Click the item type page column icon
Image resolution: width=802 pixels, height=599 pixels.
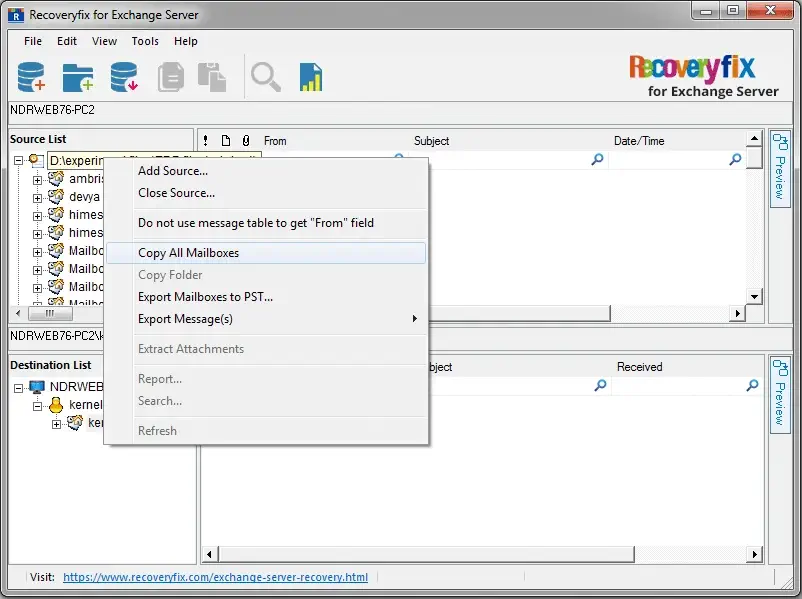(226, 141)
